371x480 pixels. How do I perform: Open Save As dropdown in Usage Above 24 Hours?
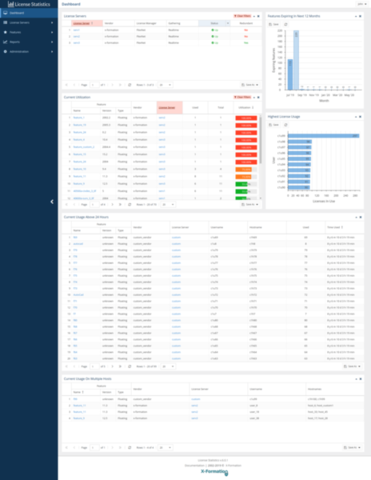352,367
